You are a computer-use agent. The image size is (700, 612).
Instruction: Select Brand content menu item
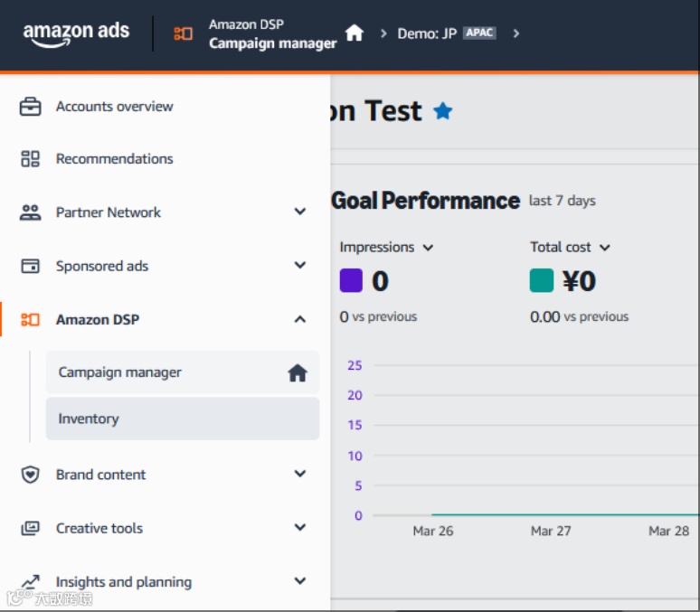(x=100, y=475)
